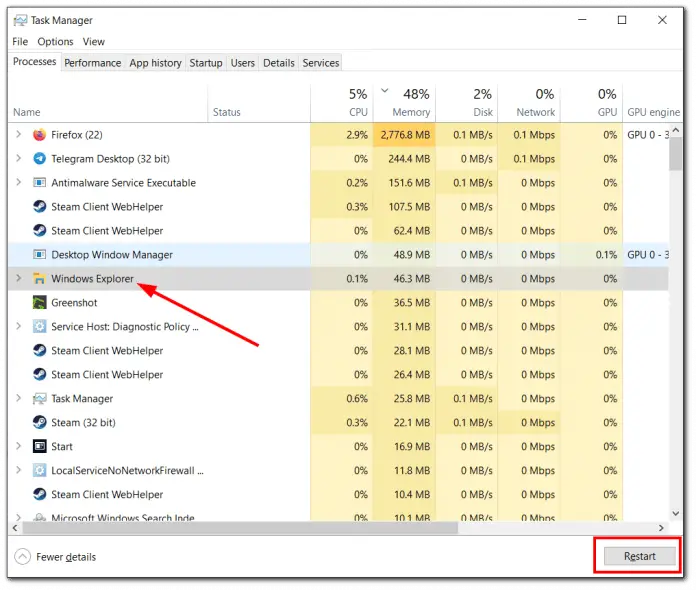Maximize the Task Manager window
The height and width of the screenshot is (590, 696).
622,20
